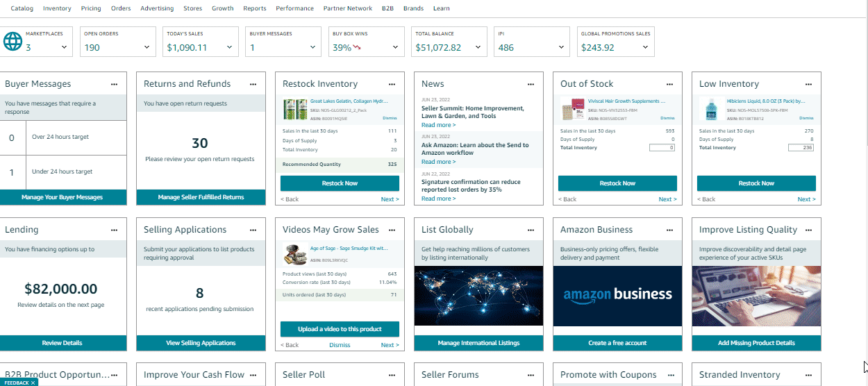The image size is (868, 386).
Task: Expand the Total Balance dropdown
Action: (478, 47)
